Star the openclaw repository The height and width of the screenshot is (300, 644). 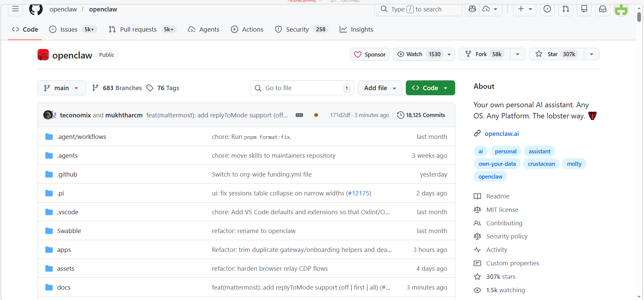tap(557, 54)
